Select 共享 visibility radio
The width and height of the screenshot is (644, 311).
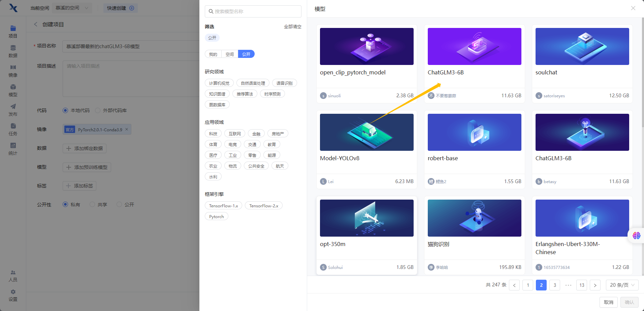pyautogui.click(x=92, y=205)
